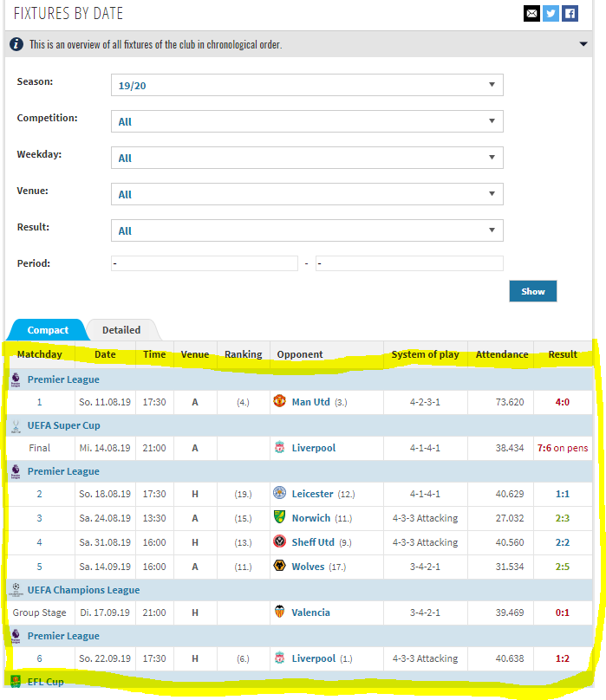Image resolution: width=606 pixels, height=700 pixels.
Task: Click the 3-4-2-1 system in Valencia row
Action: click(x=425, y=612)
